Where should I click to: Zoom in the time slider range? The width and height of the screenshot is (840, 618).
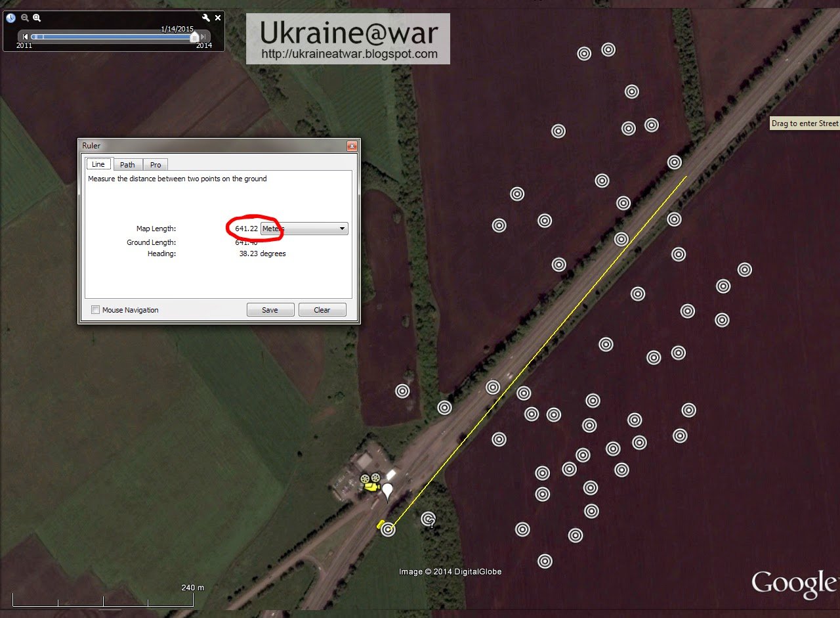tap(37, 18)
